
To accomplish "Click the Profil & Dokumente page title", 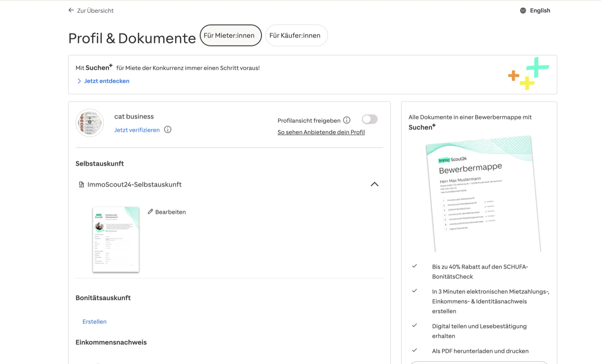I will tap(132, 38).
